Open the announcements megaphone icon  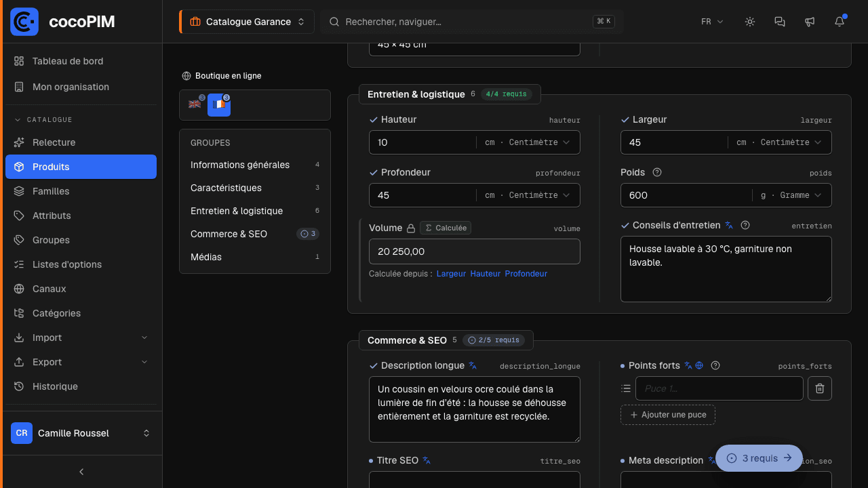click(810, 22)
